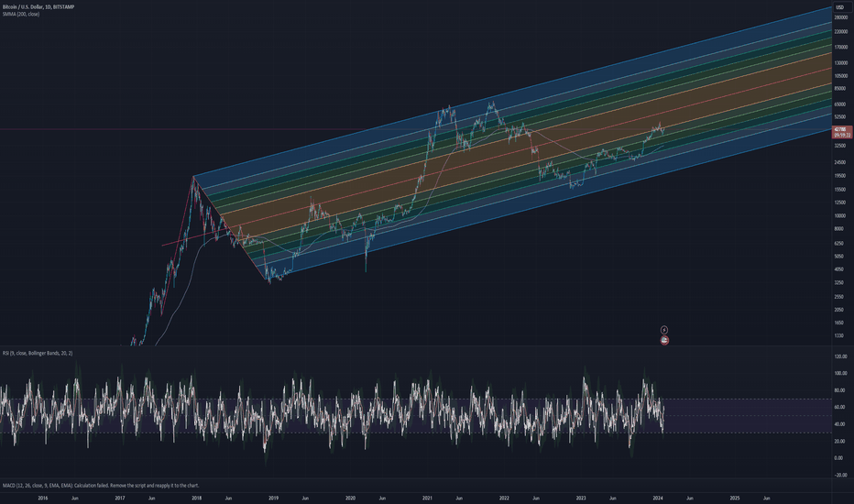
Task: Click the 5050 price scale label
Action: 838,256
